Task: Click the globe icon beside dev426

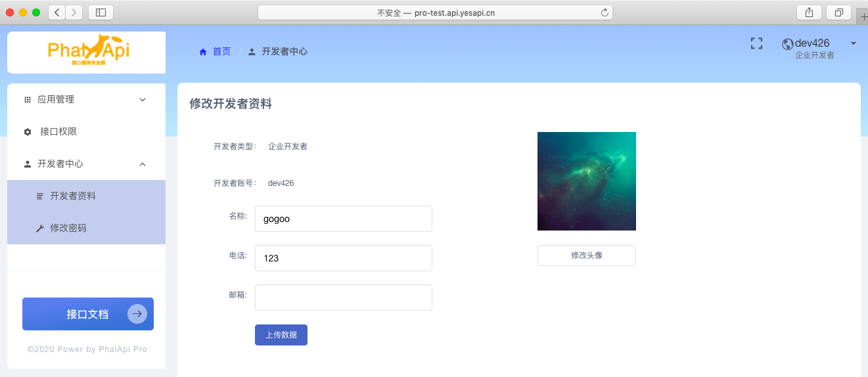Action: pos(787,44)
